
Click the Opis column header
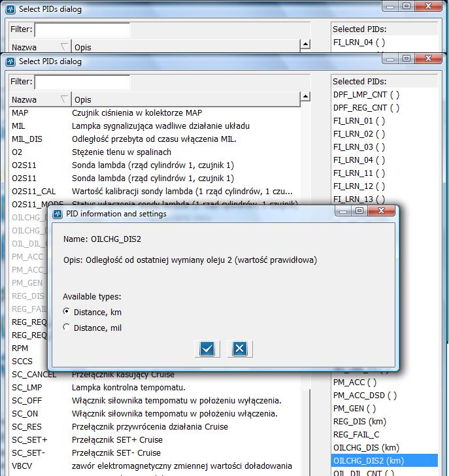183,99
